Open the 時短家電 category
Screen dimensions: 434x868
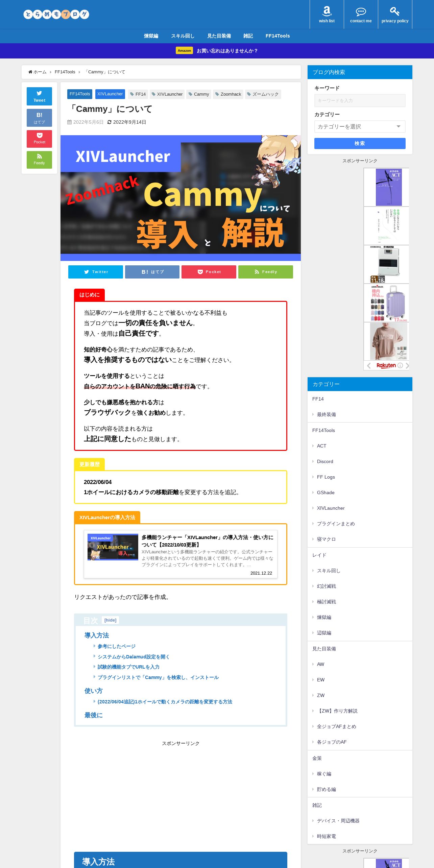(x=326, y=836)
